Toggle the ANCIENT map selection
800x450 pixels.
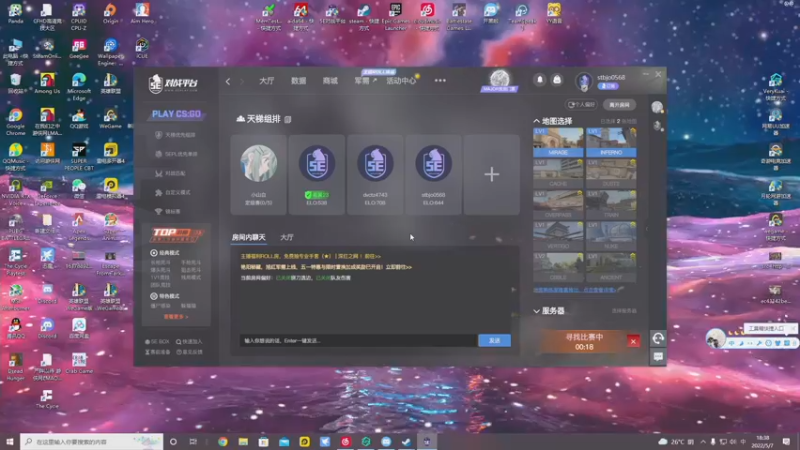[x=611, y=267]
